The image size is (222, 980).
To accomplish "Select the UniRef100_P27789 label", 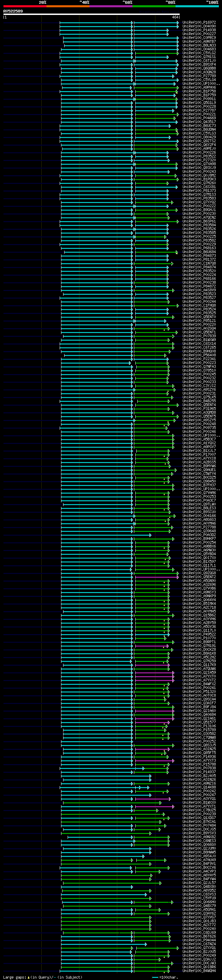I will pos(199,76).
